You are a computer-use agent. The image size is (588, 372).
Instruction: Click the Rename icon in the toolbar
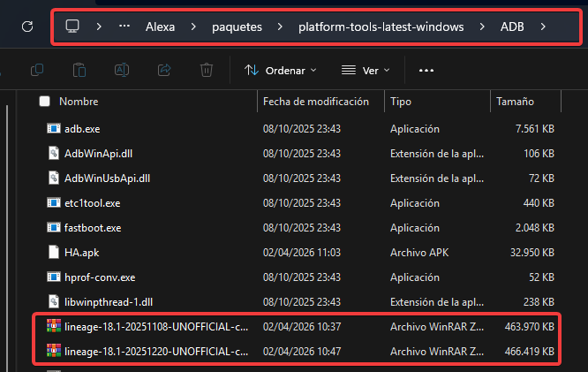pos(122,70)
